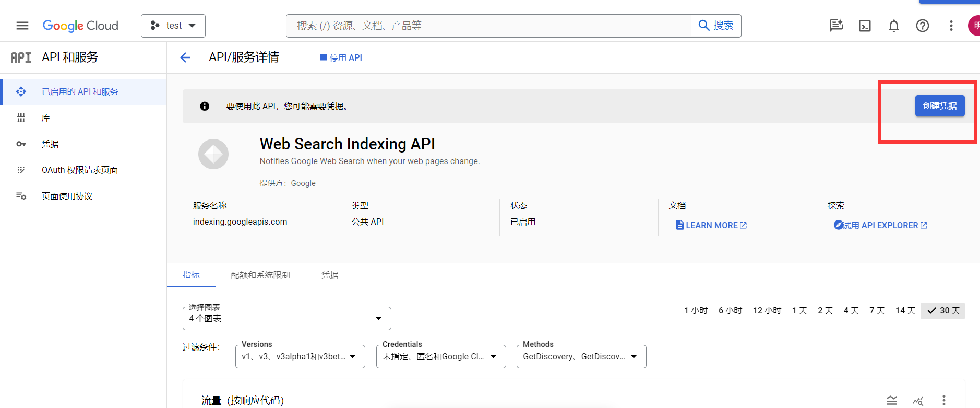Viewport: 980px width, 408px height.
Task: Open the LEARN MORE documentation link
Action: (x=711, y=225)
